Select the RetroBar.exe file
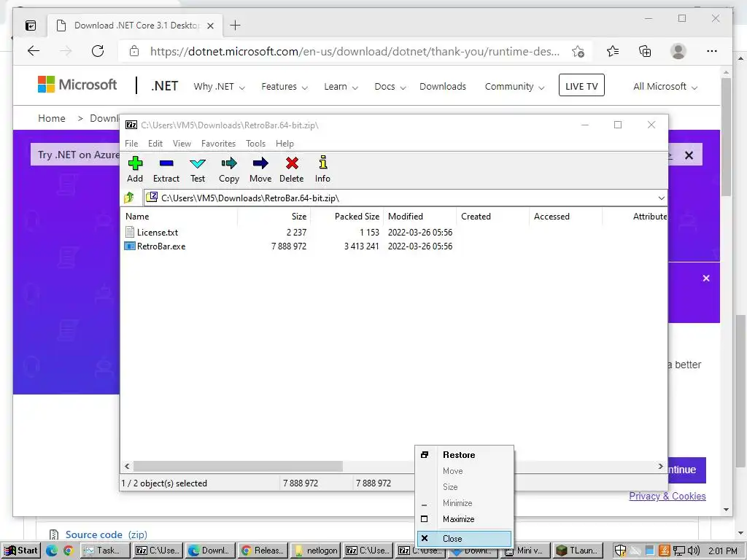Image resolution: width=747 pixels, height=560 pixels. [161, 246]
